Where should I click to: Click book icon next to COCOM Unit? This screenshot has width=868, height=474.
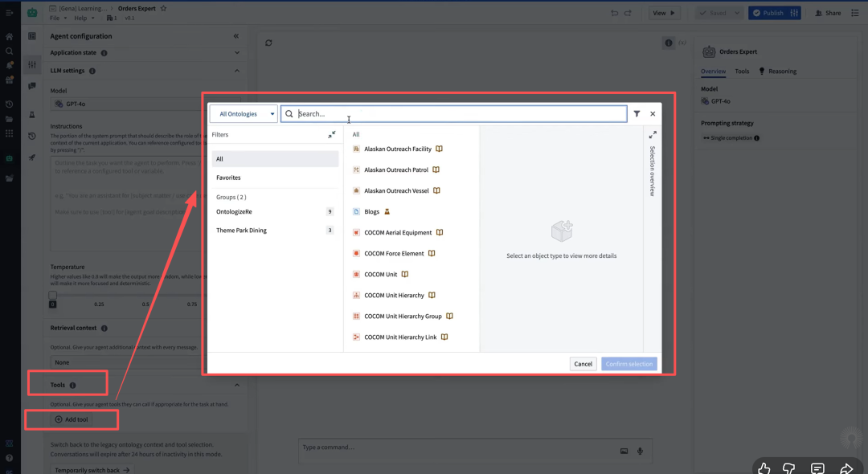coord(404,274)
